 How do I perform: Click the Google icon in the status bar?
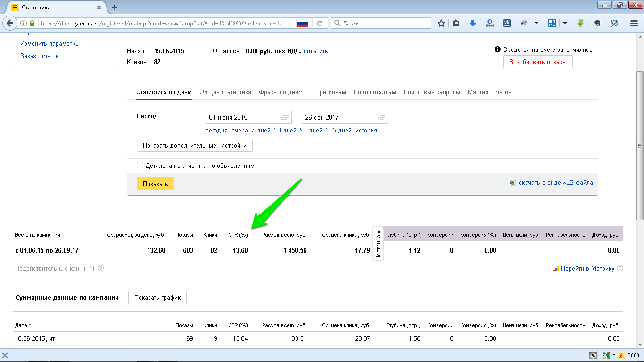[607, 355]
